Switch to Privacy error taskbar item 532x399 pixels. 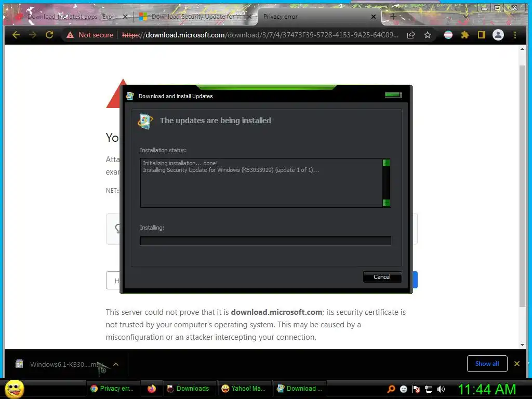click(x=112, y=389)
